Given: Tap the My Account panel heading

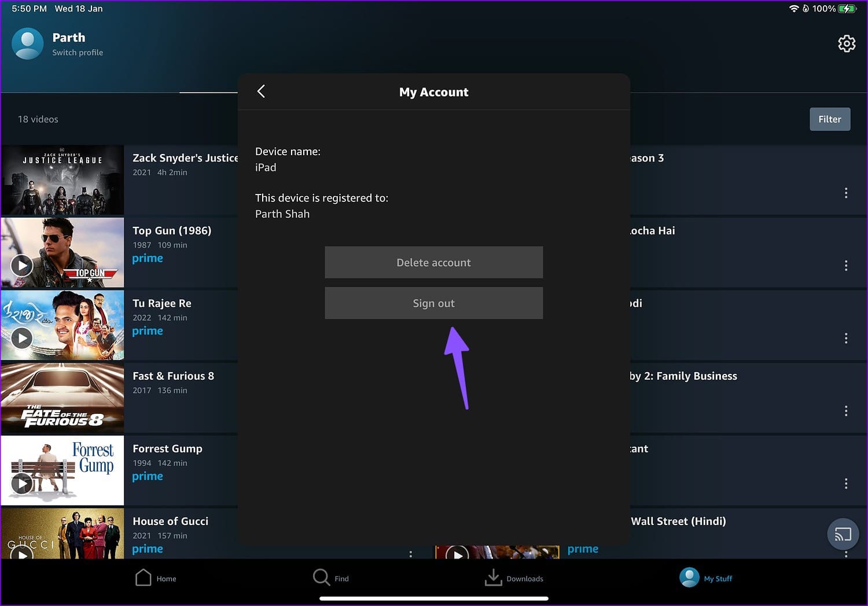Looking at the screenshot, I should (434, 92).
